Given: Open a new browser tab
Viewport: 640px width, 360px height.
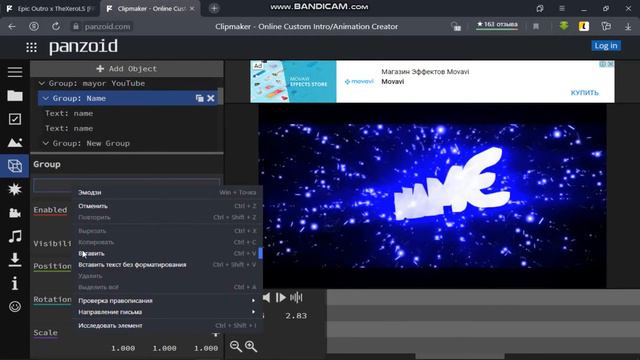Looking at the screenshot, I should [214, 8].
